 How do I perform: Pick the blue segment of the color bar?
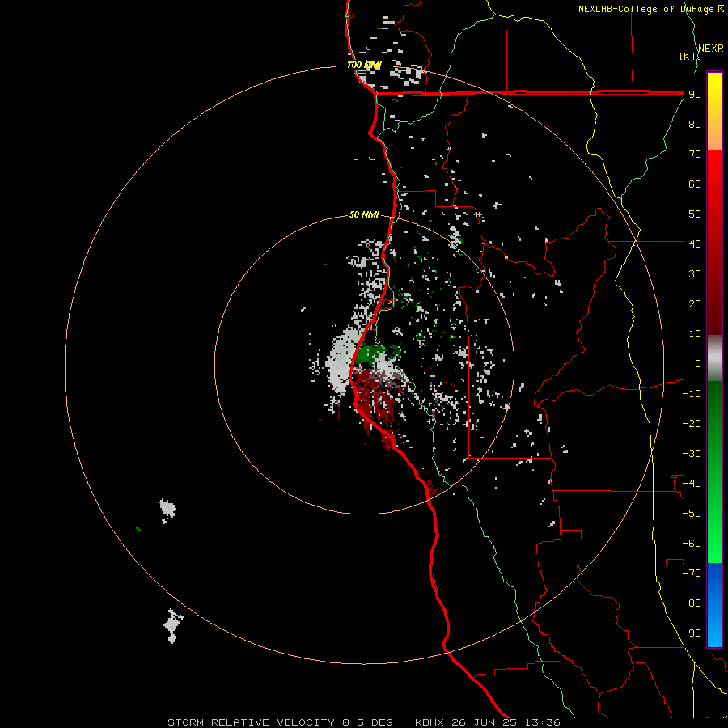click(x=714, y=605)
